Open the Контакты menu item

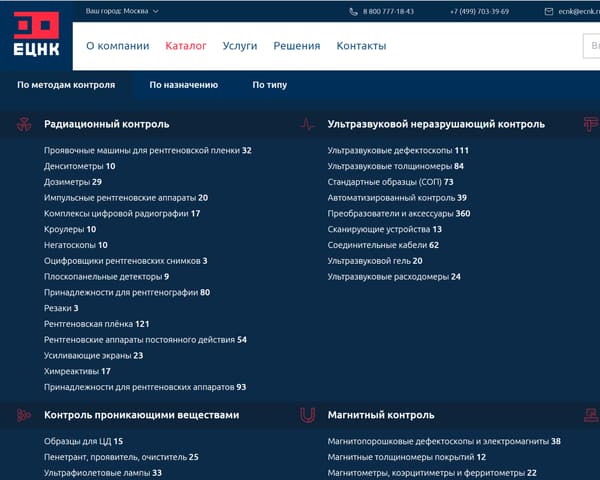point(361,46)
